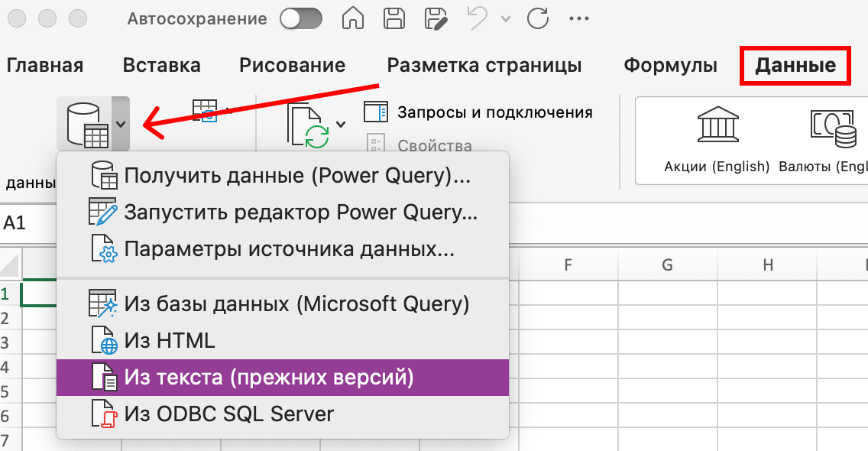Select a cell in column F
Image resolution: width=868 pixels, height=451 pixels.
(x=569, y=321)
